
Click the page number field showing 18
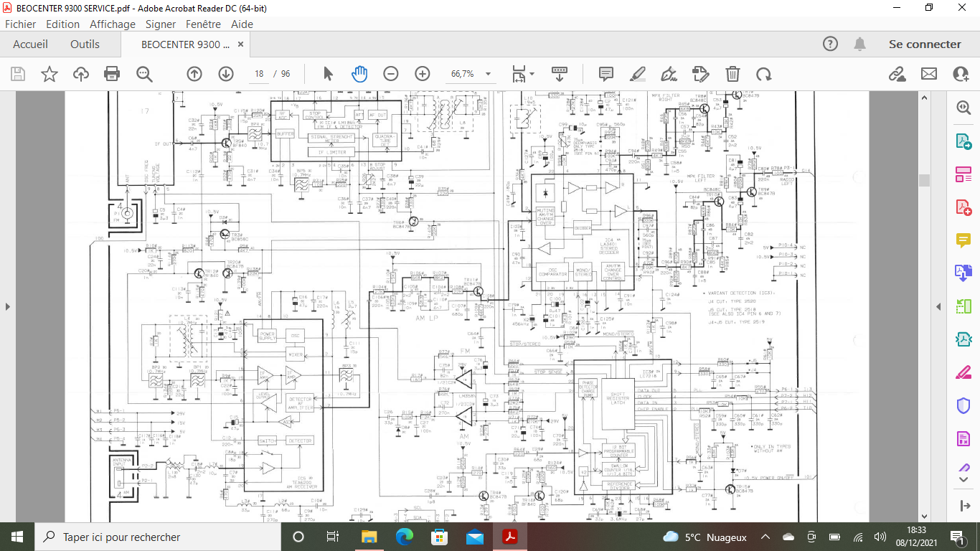click(259, 74)
